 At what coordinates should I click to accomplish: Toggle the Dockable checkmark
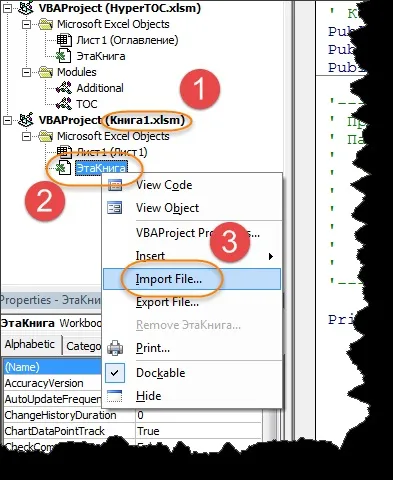[x=115, y=373]
